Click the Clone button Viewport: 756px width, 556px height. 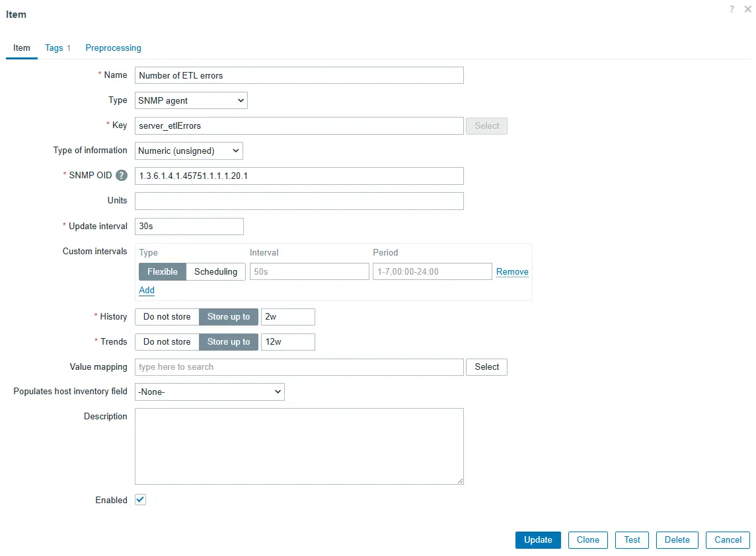pos(587,540)
